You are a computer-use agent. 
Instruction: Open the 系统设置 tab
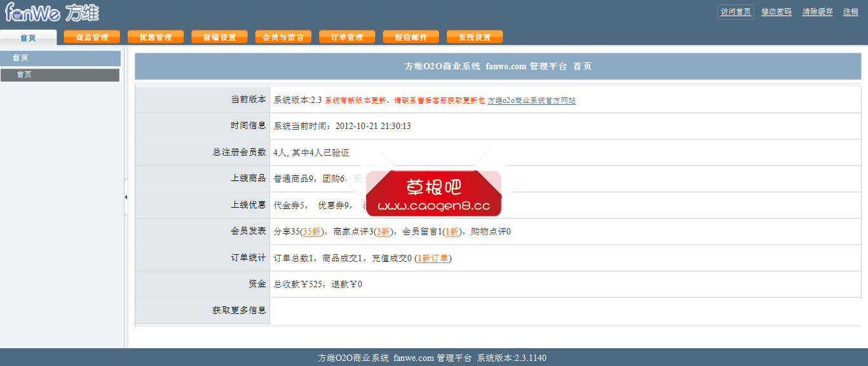pos(474,36)
